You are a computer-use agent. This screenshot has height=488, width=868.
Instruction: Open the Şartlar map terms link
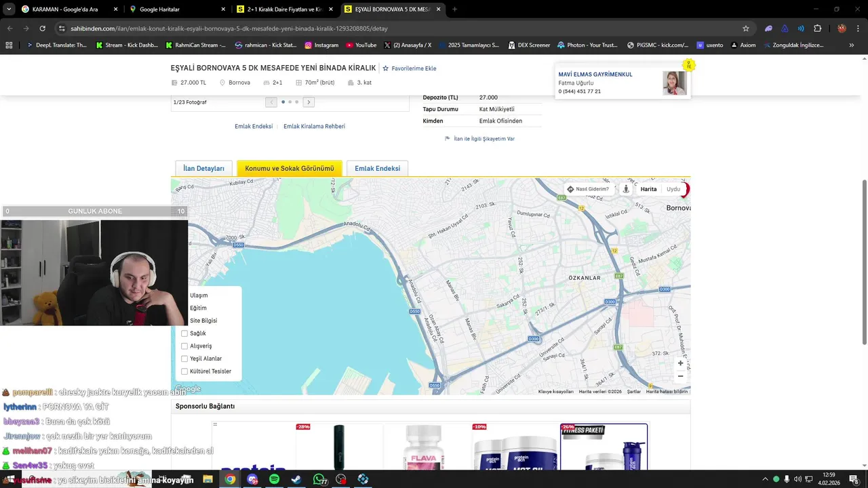pos(634,391)
